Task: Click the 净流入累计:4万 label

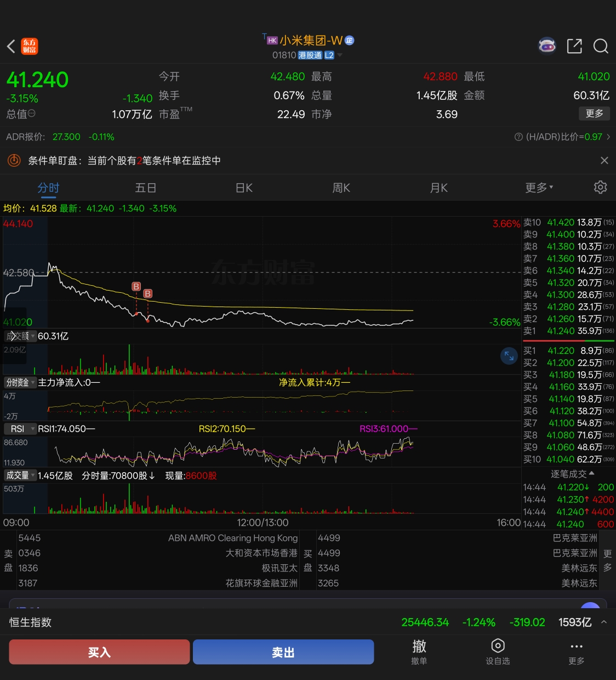Action: coord(315,382)
